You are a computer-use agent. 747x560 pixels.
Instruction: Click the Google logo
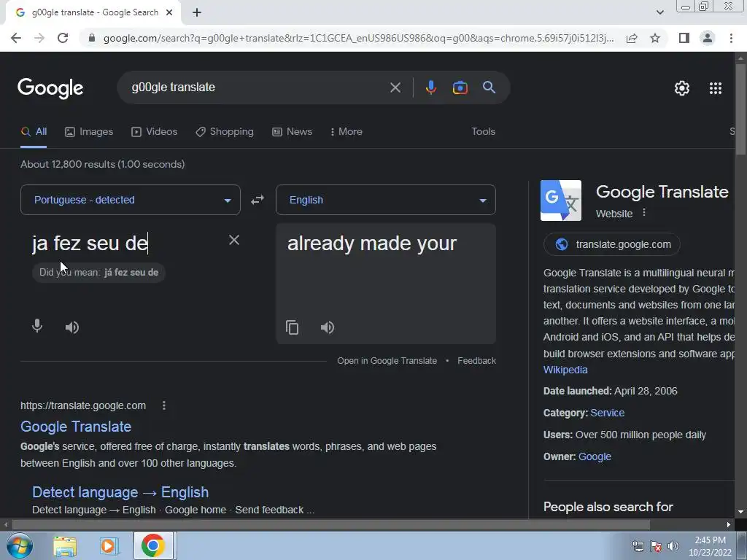click(50, 88)
